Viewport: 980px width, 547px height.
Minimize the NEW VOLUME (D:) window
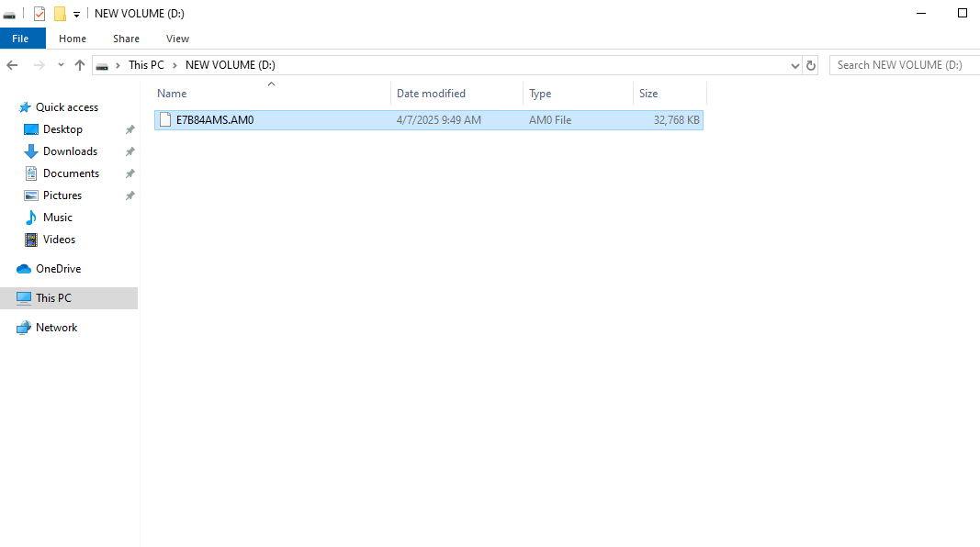tap(920, 13)
